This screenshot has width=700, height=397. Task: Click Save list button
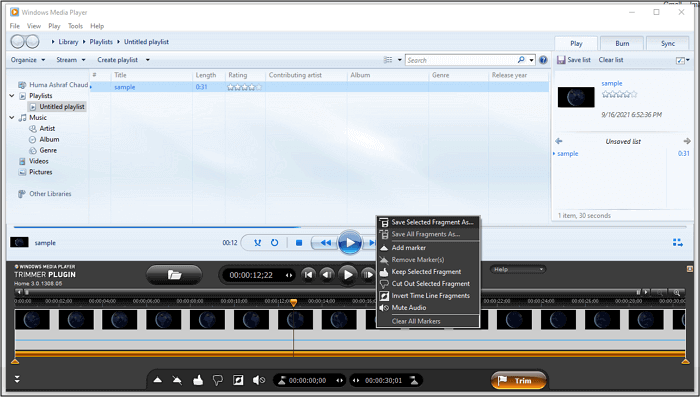pyautogui.click(x=574, y=60)
